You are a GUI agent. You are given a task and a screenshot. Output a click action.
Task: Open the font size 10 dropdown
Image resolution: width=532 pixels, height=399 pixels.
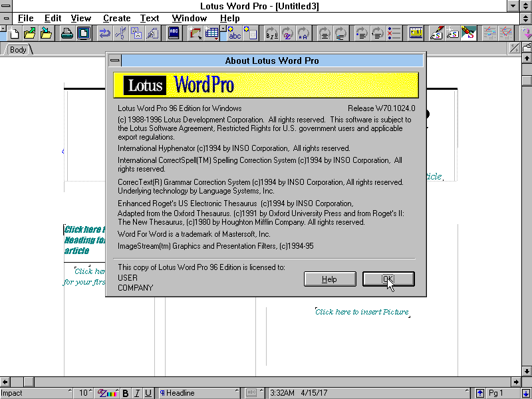click(x=84, y=393)
